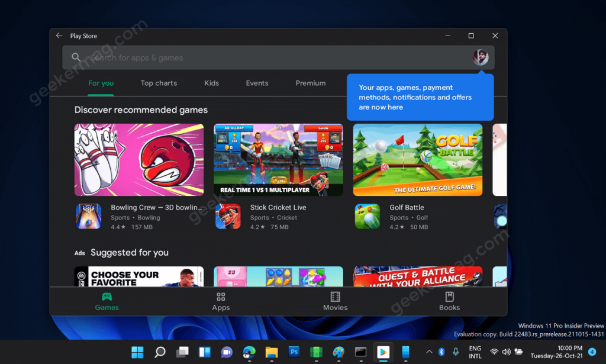Open the volume speaker tray icon
606x364 pixels.
pyautogui.click(x=507, y=352)
